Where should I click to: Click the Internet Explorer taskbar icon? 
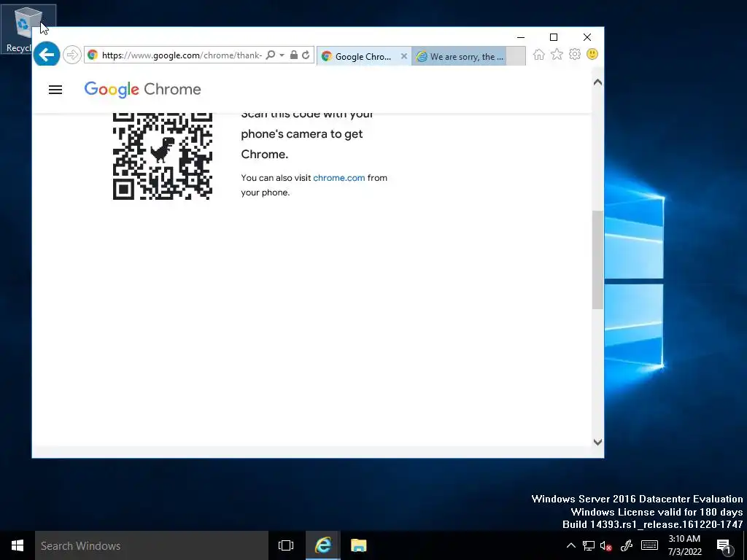[x=323, y=545]
